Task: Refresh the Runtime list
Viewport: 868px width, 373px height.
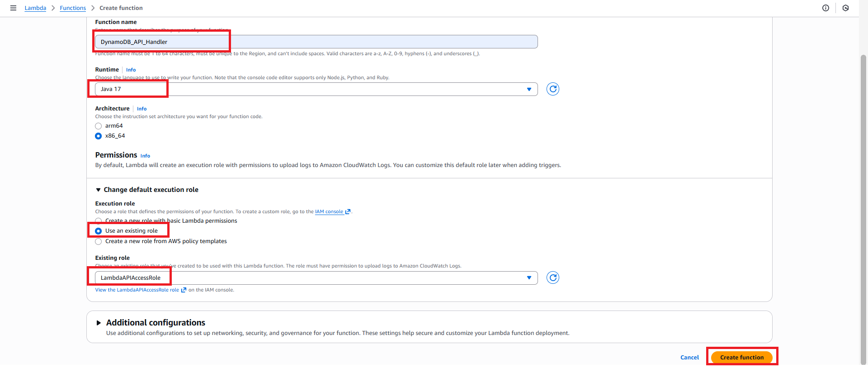Action: coord(552,89)
